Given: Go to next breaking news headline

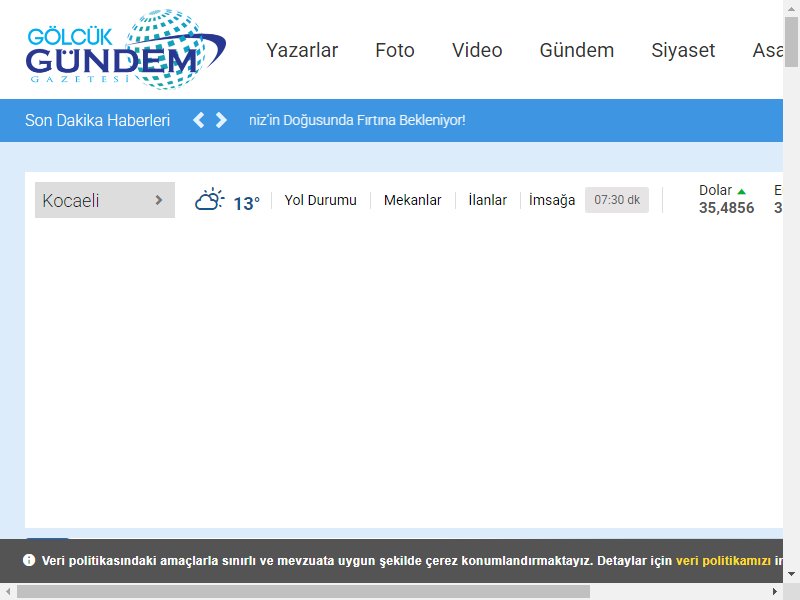Looking at the screenshot, I should pos(221,120).
